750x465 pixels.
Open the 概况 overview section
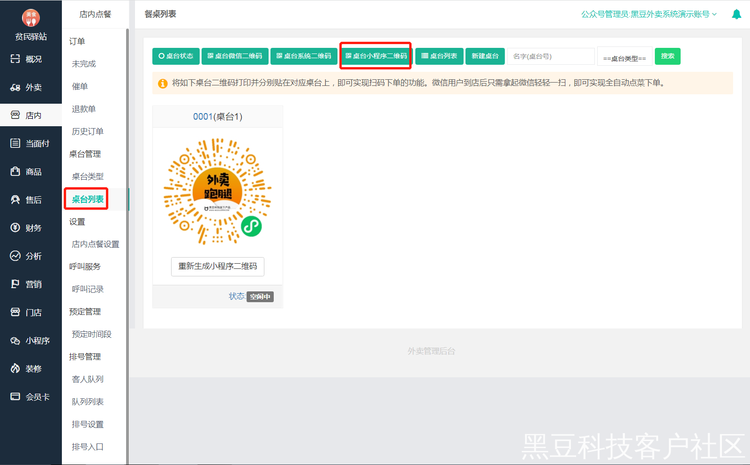[31, 59]
